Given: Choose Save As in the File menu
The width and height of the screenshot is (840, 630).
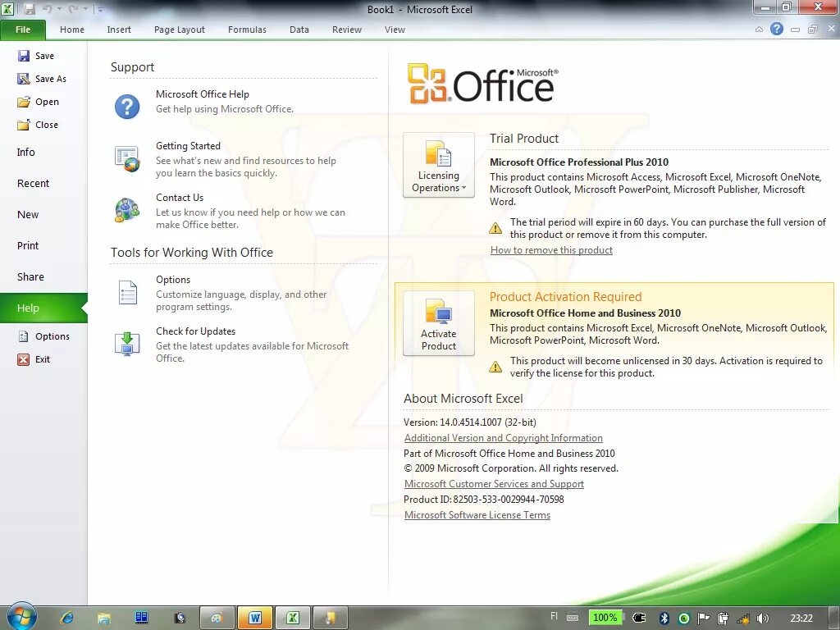Looking at the screenshot, I should (x=42, y=79).
